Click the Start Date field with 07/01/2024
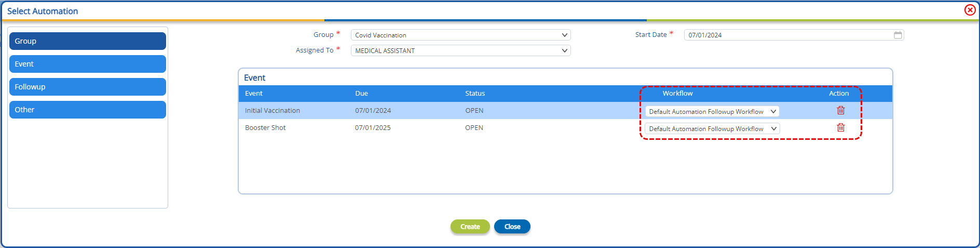This screenshot has height=248, width=980. (794, 35)
